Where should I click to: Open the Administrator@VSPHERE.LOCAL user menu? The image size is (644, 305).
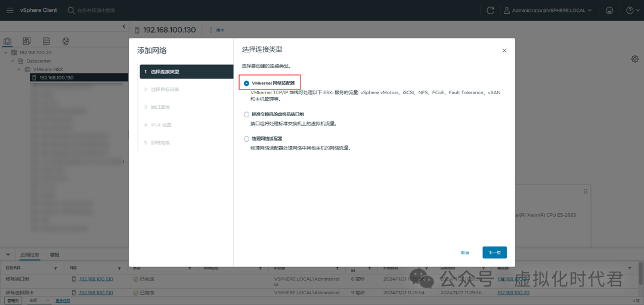(548, 10)
